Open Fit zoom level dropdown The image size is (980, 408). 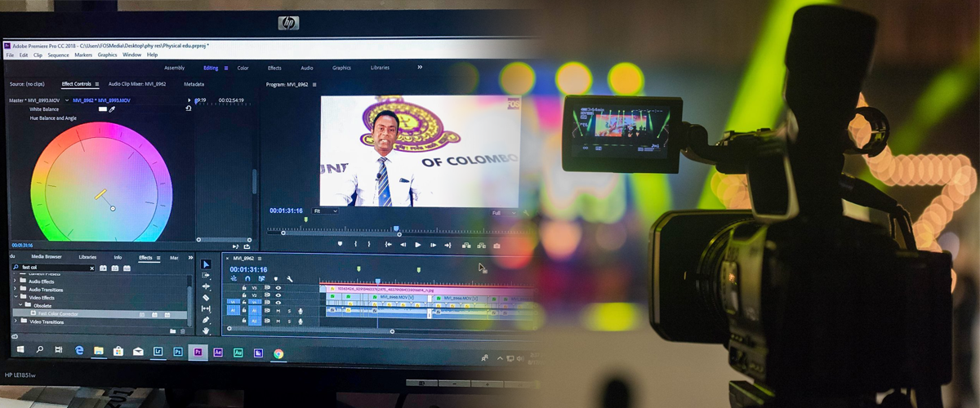point(325,211)
